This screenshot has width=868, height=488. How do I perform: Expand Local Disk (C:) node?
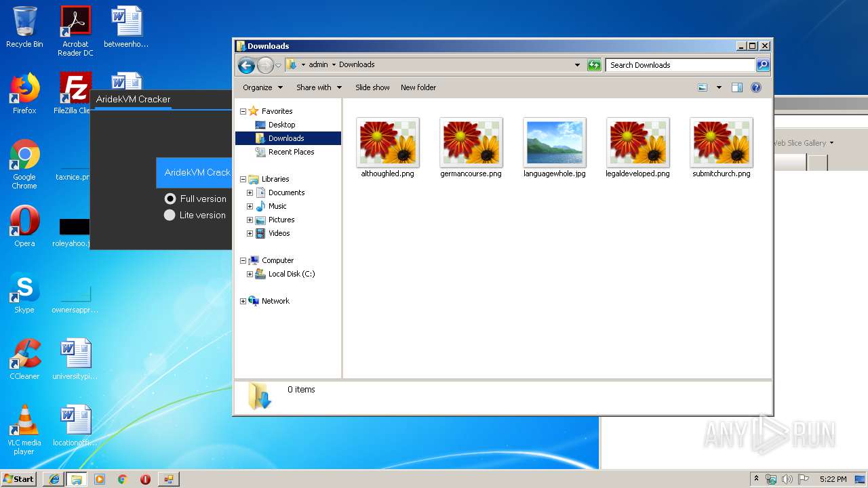(250, 274)
